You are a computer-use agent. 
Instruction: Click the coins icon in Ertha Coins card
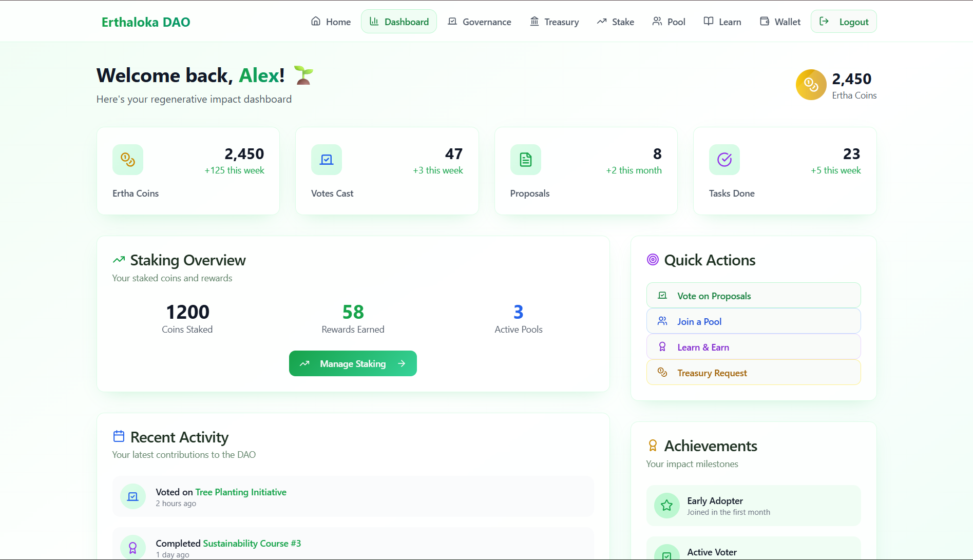128,160
